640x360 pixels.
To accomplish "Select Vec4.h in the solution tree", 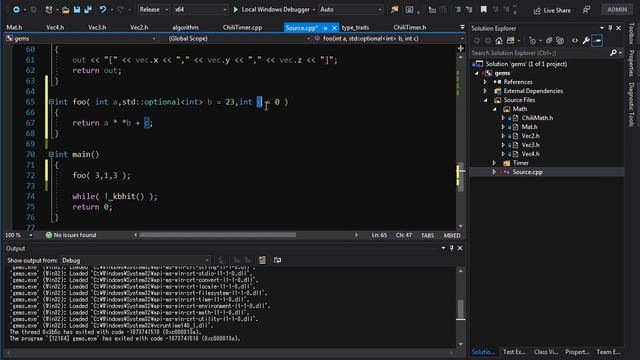I will click(x=530, y=154).
